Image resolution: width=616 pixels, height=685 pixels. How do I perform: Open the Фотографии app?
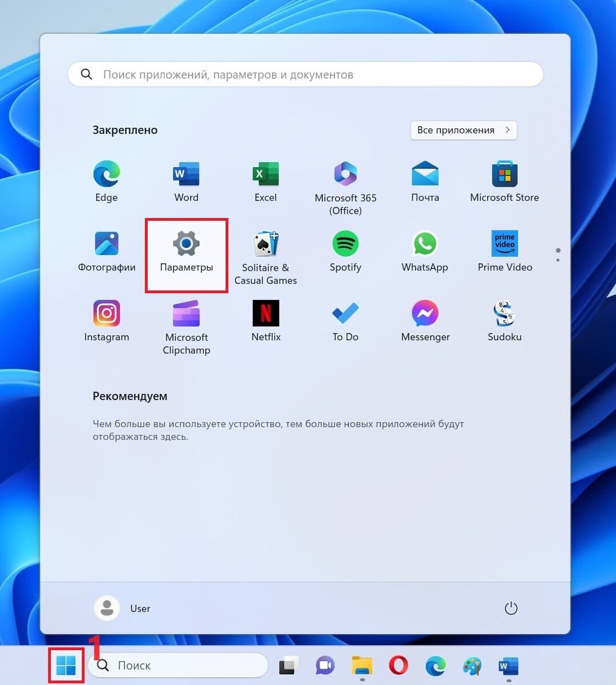[x=107, y=252]
